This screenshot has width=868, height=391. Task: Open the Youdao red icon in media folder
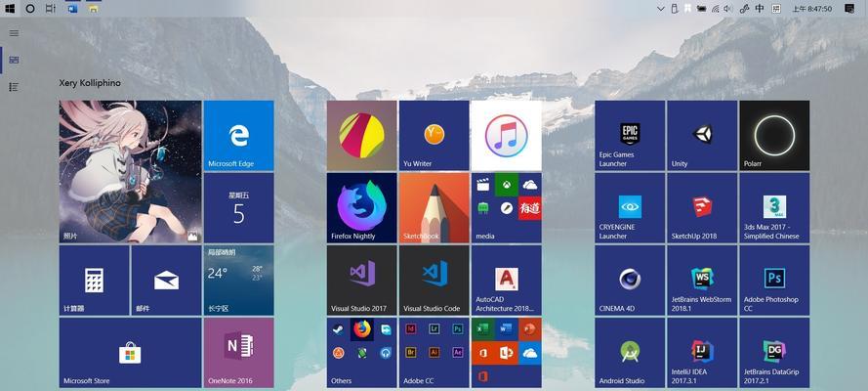[530, 208]
